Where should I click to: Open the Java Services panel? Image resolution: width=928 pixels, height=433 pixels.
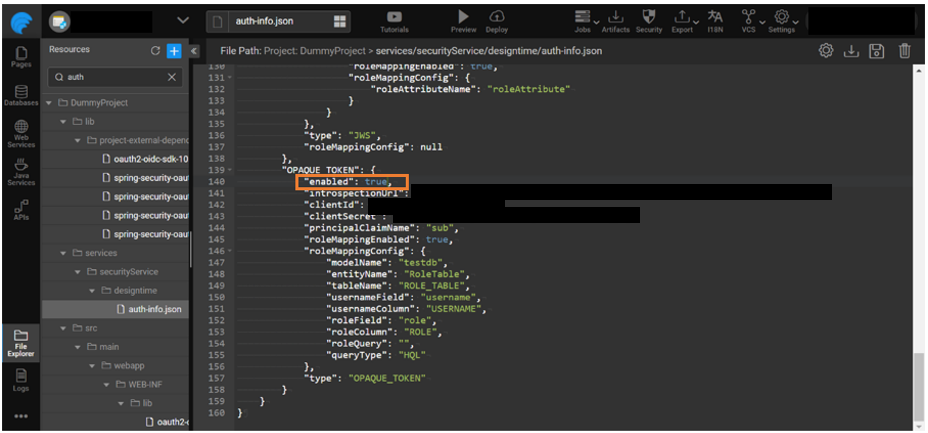point(21,172)
